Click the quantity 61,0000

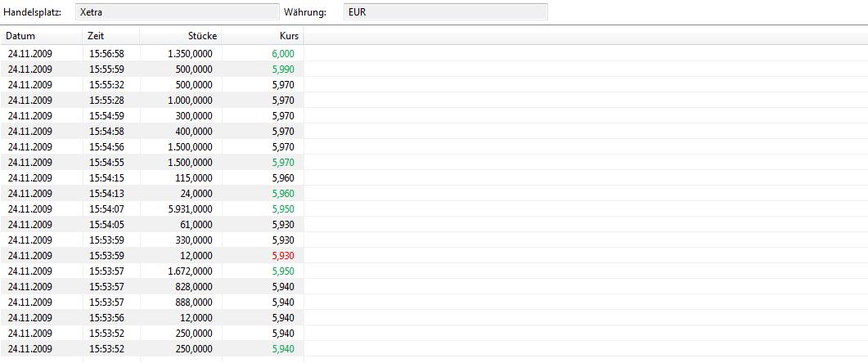(196, 224)
